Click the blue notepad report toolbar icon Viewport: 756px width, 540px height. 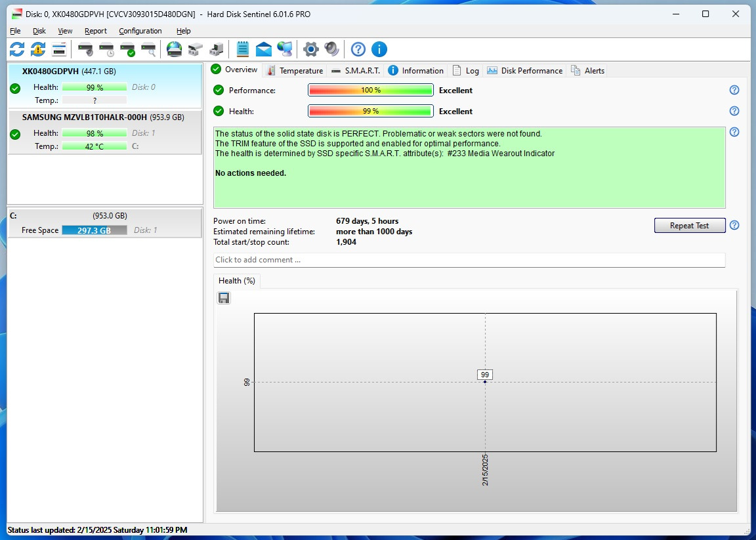click(243, 49)
